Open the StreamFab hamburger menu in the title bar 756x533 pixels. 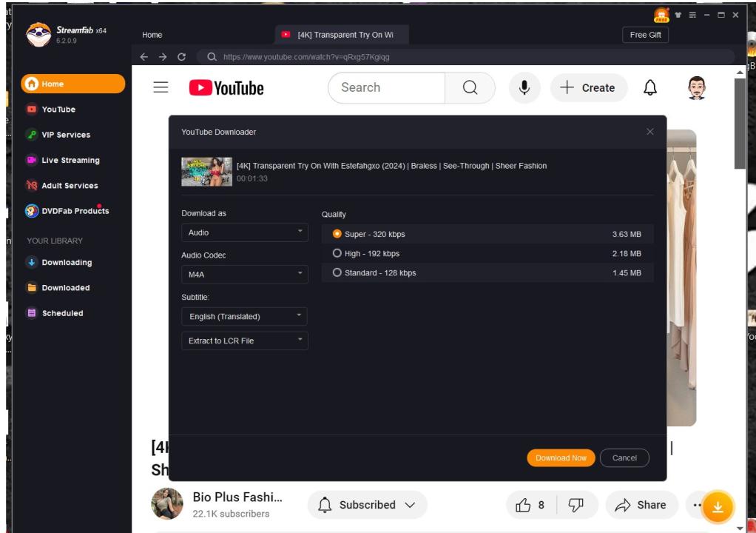(x=692, y=15)
